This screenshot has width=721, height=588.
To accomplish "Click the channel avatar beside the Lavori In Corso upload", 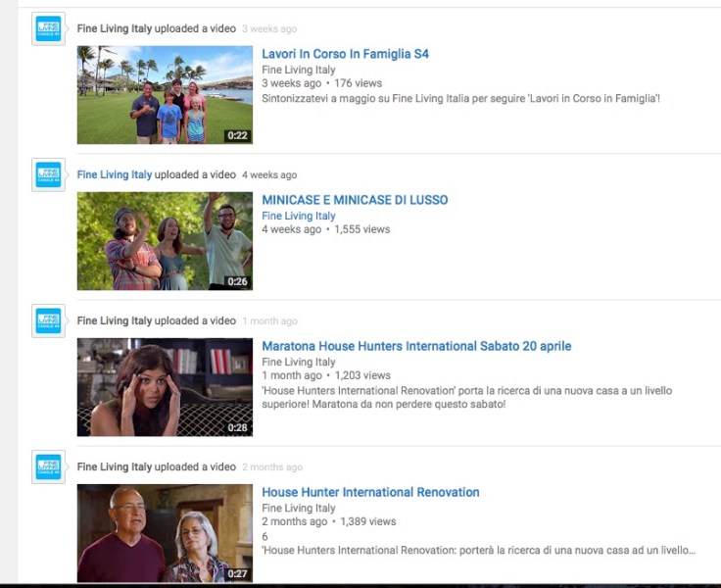I will (x=48, y=29).
